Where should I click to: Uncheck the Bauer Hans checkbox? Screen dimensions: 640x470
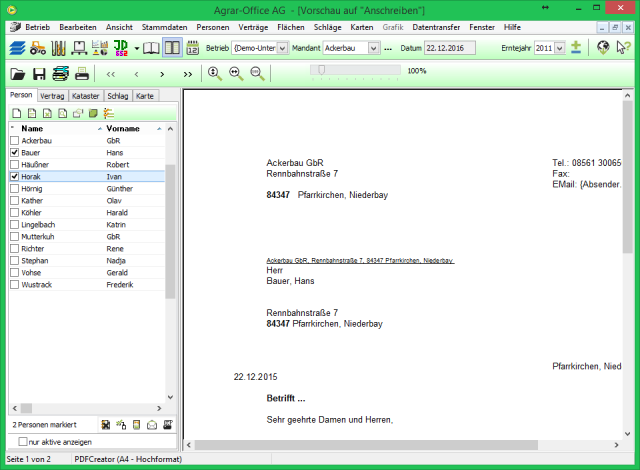(x=15, y=153)
